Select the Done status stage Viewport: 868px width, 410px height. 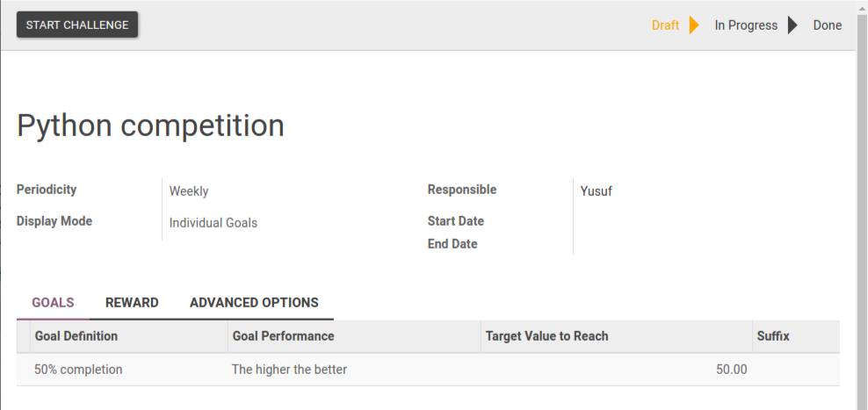(827, 25)
